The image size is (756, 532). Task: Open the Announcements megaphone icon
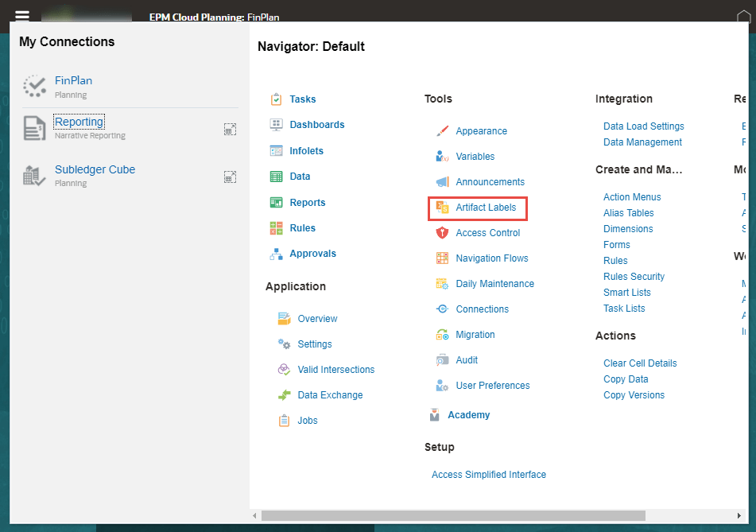click(x=442, y=182)
